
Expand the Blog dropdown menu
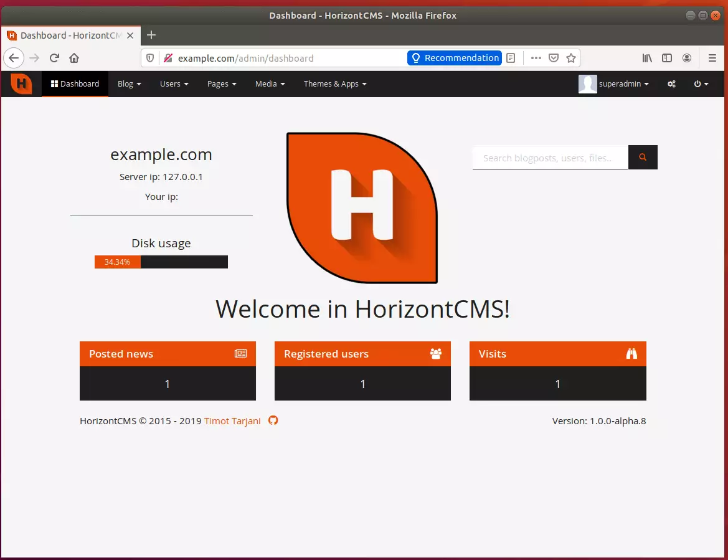[x=129, y=84]
